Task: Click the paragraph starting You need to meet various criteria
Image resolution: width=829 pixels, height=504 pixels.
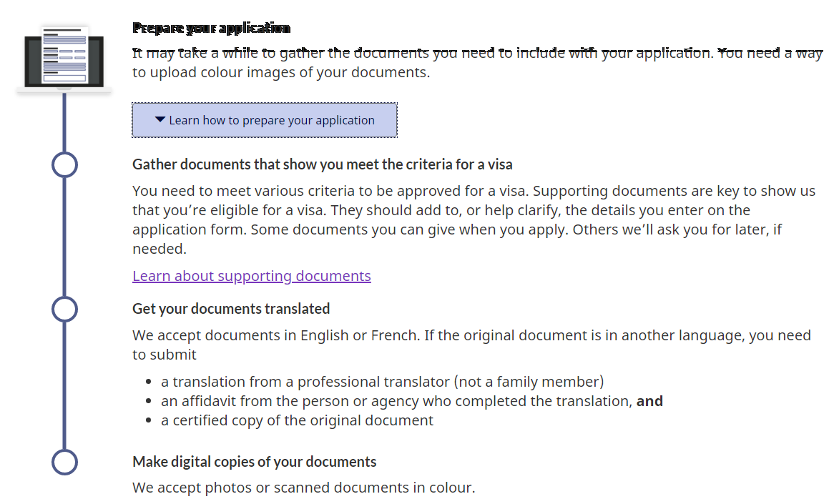Action: point(474,219)
